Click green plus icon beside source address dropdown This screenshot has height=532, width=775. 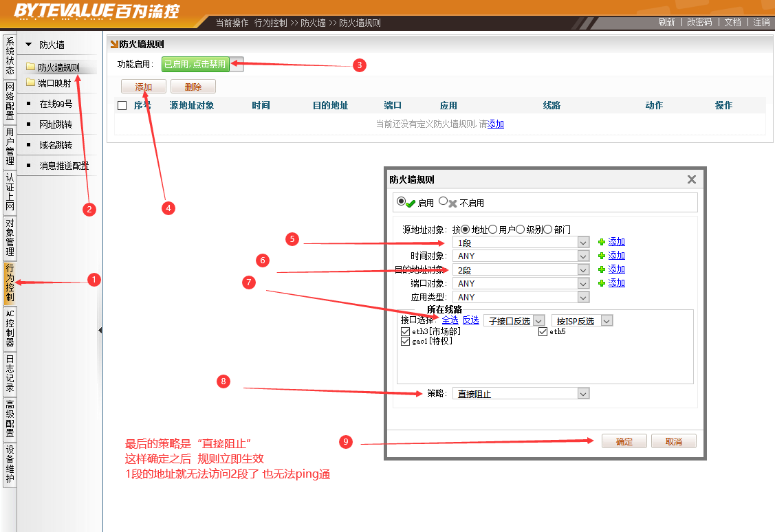tap(602, 242)
